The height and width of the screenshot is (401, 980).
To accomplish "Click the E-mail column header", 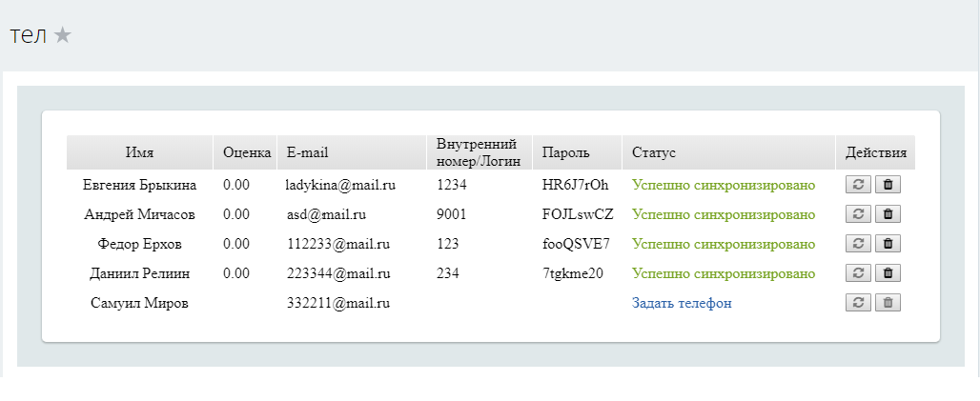I will pos(307,152).
